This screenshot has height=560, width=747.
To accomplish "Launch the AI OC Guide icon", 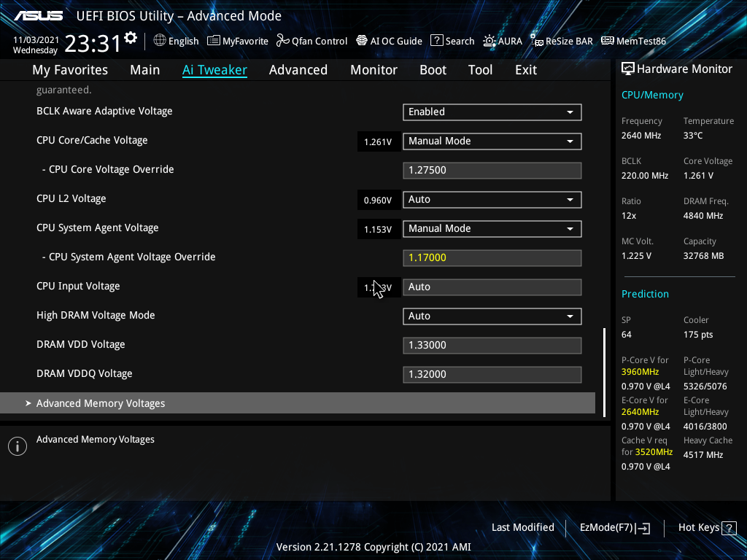I will pos(362,41).
